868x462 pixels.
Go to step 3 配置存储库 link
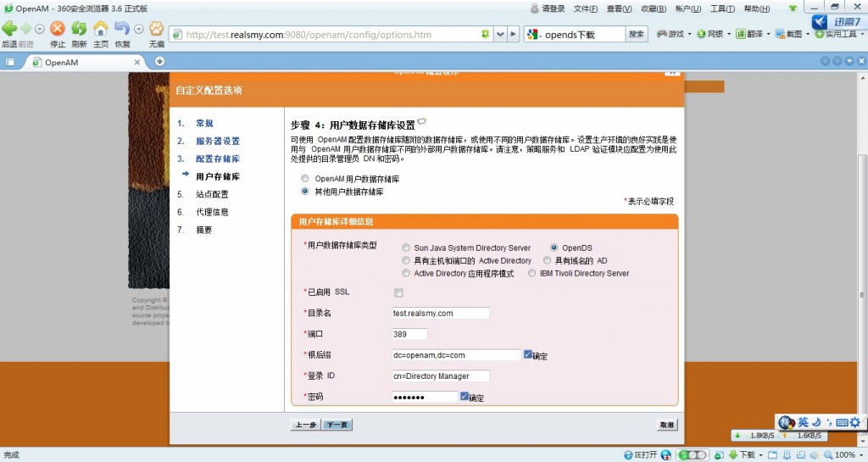(218, 159)
